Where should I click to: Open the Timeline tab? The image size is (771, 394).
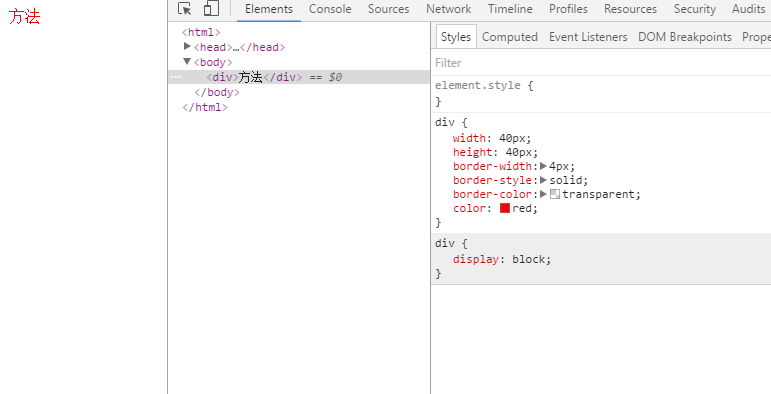pyautogui.click(x=510, y=9)
